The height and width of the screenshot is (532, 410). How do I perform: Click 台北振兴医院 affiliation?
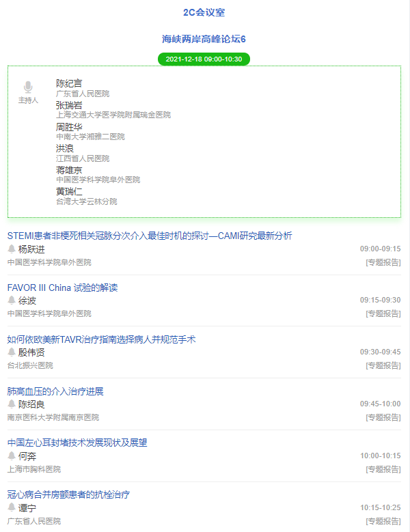[30, 366]
